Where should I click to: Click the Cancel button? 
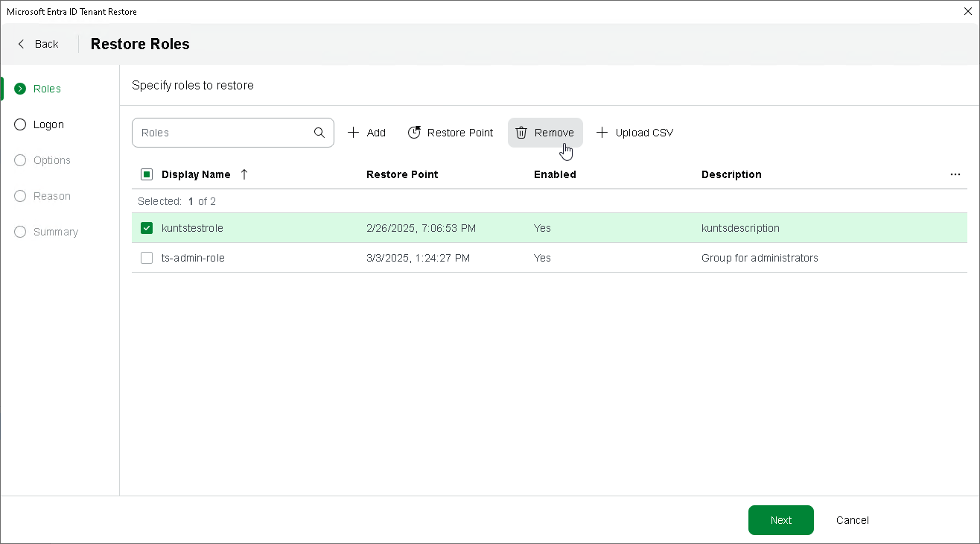[x=852, y=520]
